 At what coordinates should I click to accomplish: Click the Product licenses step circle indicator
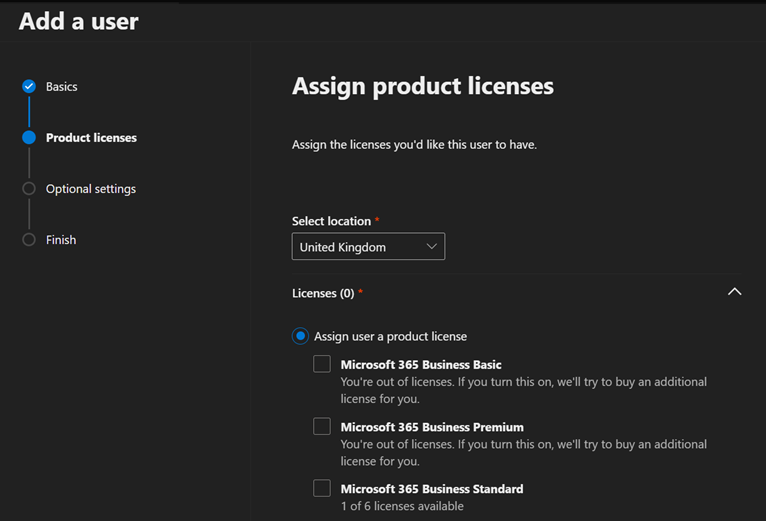coord(29,137)
